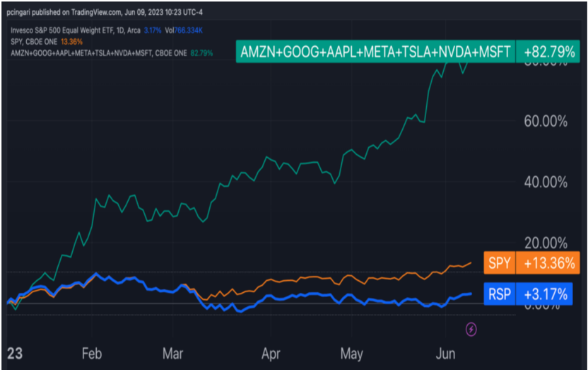Click the May label on time axis
The height and width of the screenshot is (370, 588).
352,354
